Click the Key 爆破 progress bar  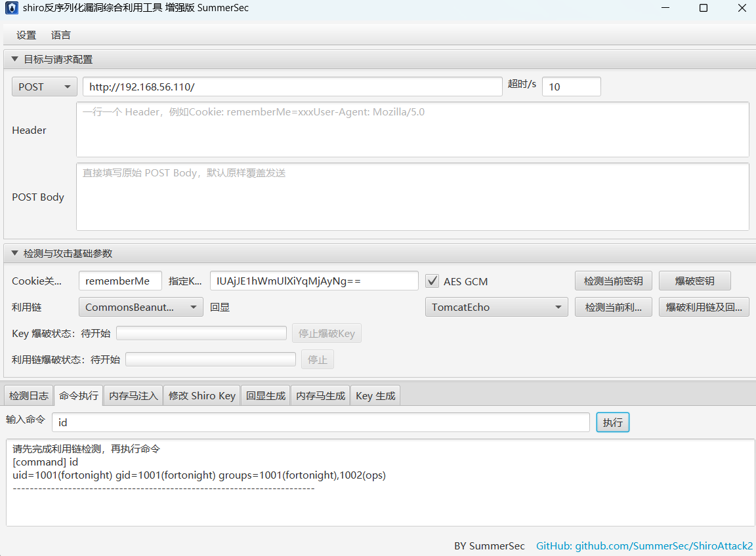click(201, 333)
